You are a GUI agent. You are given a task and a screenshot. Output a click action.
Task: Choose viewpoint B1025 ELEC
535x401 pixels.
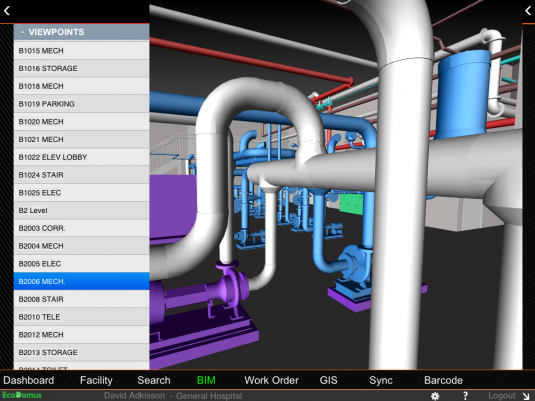tap(82, 192)
